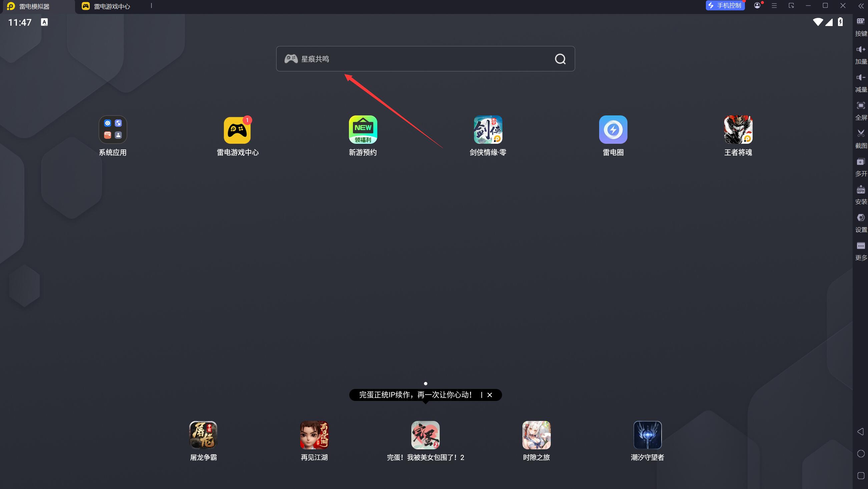Click the Android home circle button
The image size is (868, 489).
coord(861,454)
